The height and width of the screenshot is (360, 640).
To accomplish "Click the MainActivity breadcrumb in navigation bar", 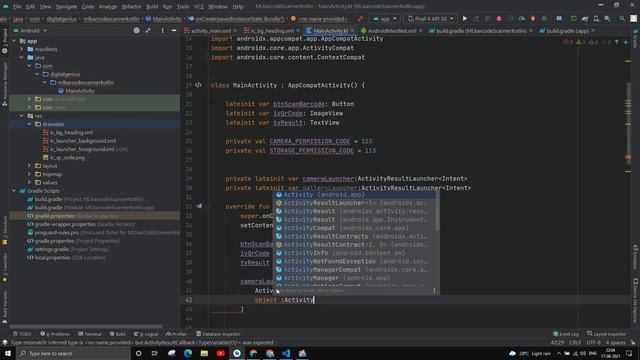I will (x=164, y=19).
